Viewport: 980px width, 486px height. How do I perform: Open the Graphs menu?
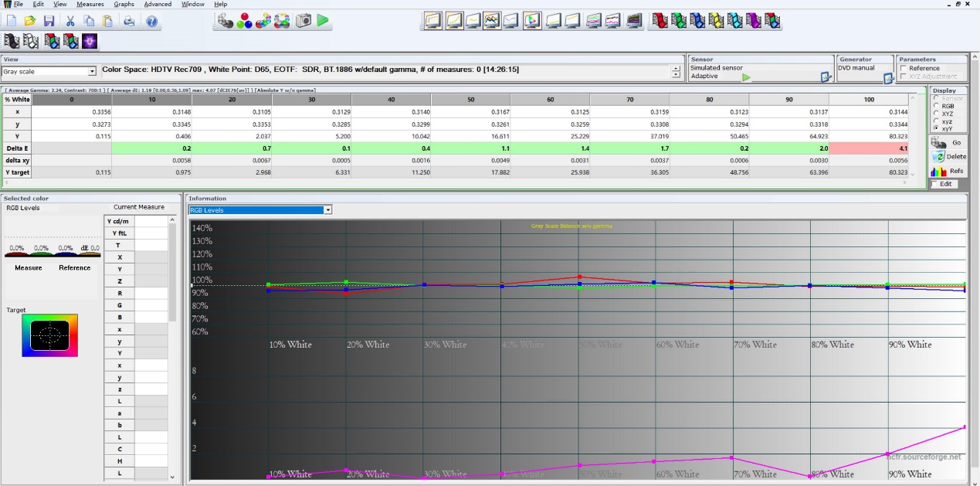click(124, 4)
